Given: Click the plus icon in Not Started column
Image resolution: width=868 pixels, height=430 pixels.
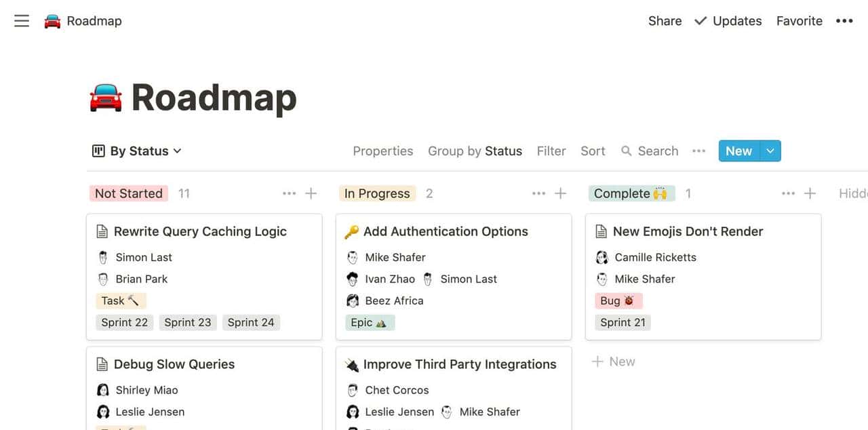Looking at the screenshot, I should (x=311, y=193).
